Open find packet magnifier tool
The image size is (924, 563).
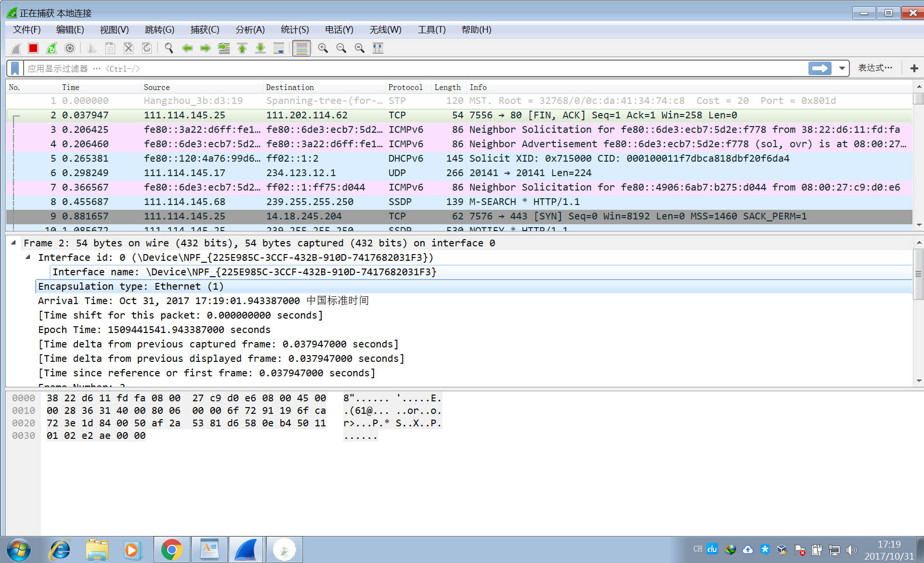coord(169,48)
